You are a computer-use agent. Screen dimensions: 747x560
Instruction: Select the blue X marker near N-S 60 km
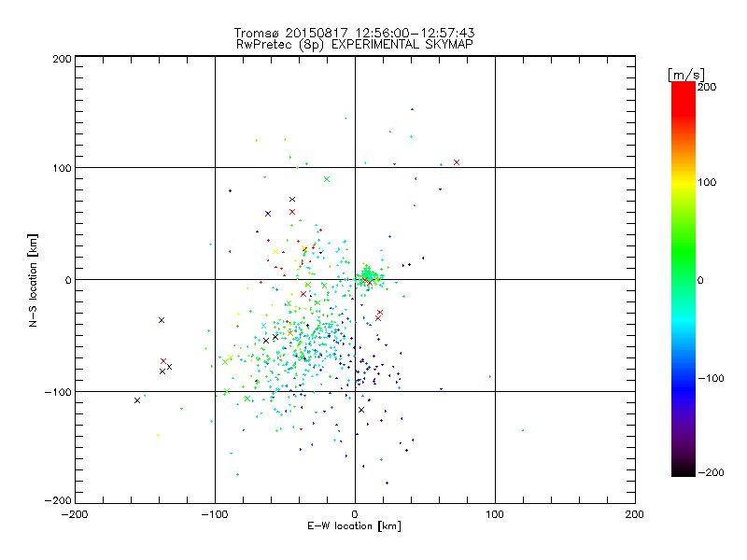click(268, 214)
